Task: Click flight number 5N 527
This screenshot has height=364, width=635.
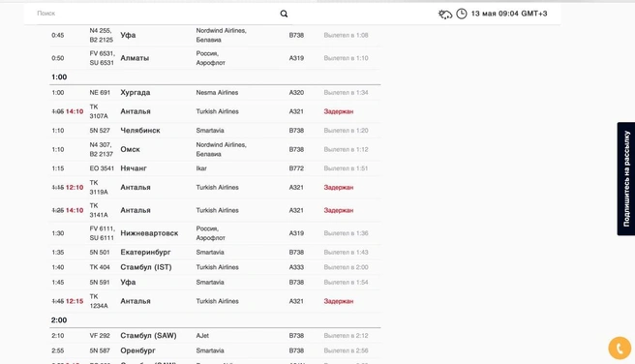Action: [x=100, y=131]
